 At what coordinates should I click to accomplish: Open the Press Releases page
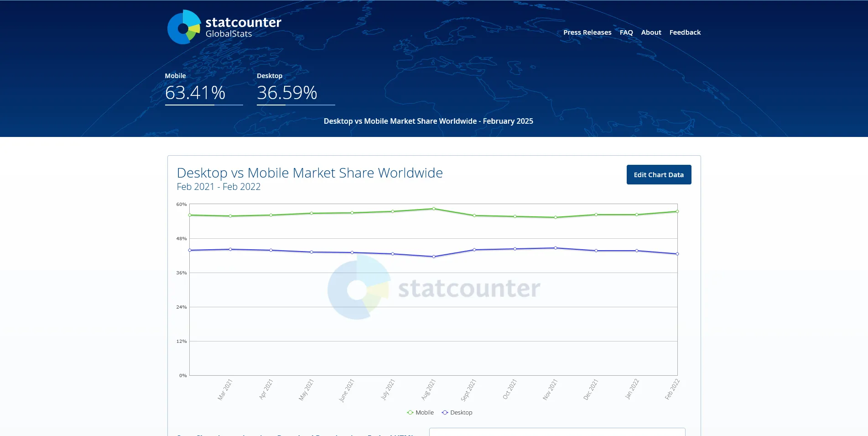[x=587, y=32]
